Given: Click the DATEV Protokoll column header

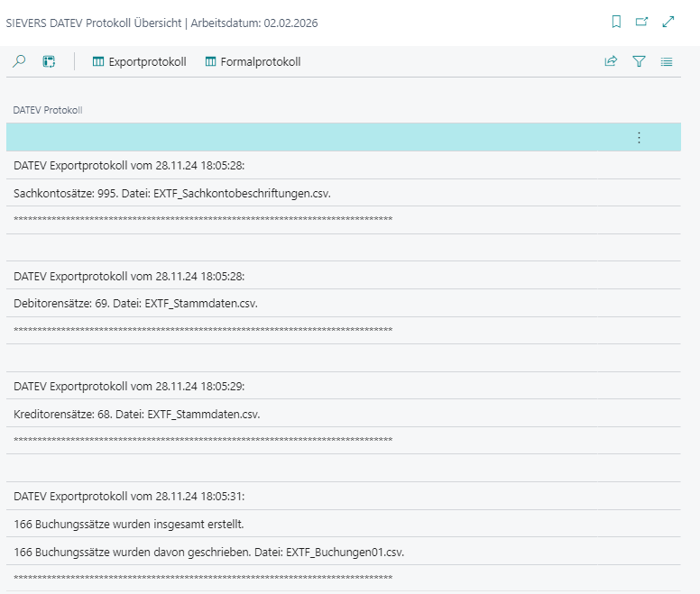Looking at the screenshot, I should 48,110.
